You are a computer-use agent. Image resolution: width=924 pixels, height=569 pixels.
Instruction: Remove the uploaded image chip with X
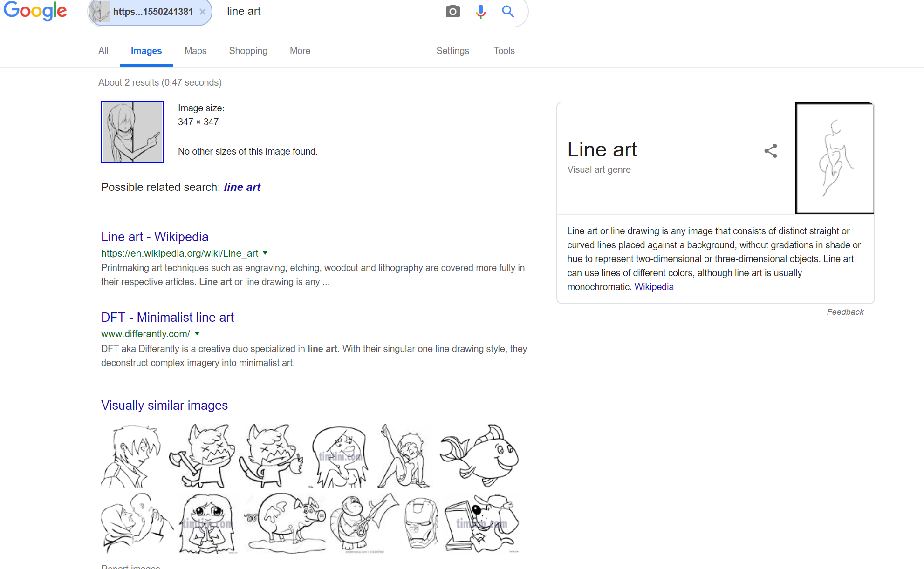tap(203, 12)
